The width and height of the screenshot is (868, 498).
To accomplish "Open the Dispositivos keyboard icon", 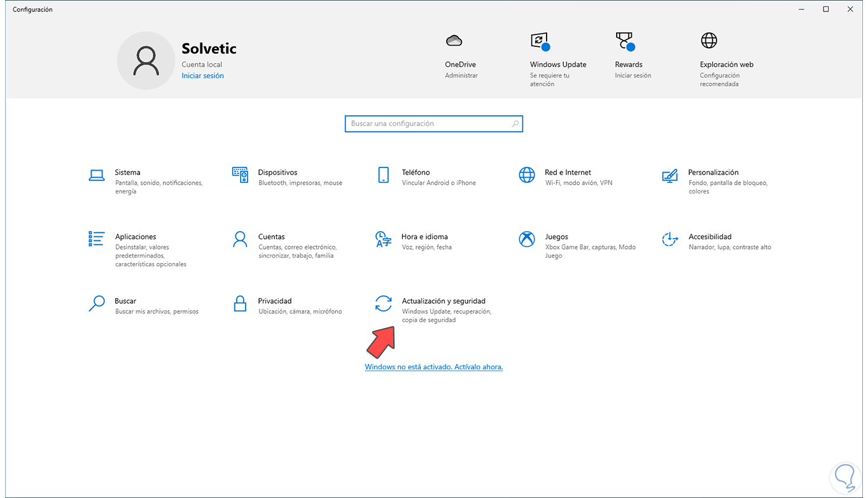I will (240, 175).
